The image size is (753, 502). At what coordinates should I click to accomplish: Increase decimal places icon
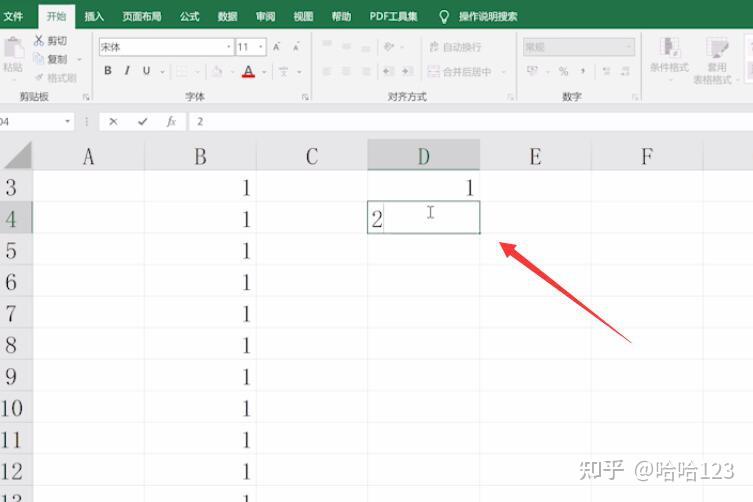606,72
